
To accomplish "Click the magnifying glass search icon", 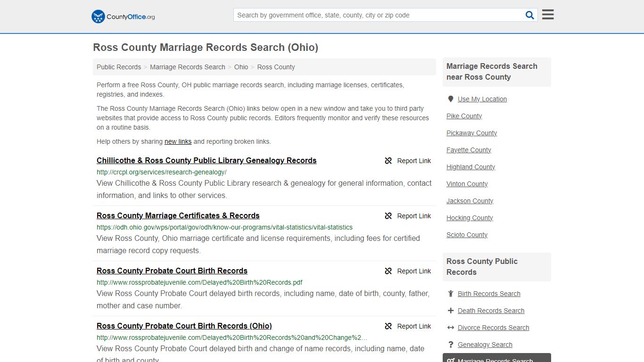I will [530, 15].
